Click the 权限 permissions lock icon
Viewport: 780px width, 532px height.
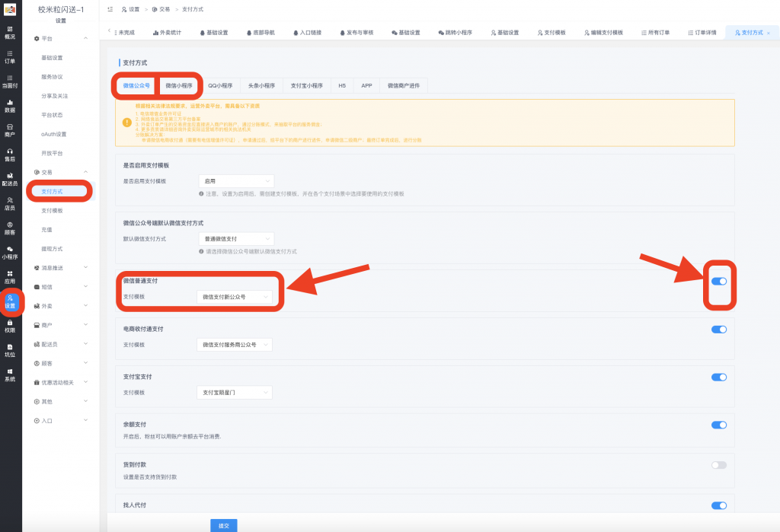10,326
